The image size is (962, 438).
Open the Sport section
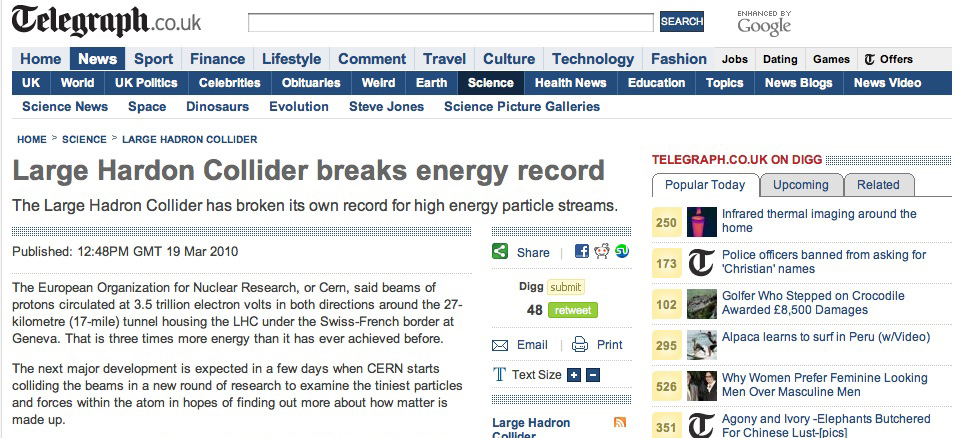tap(153, 59)
